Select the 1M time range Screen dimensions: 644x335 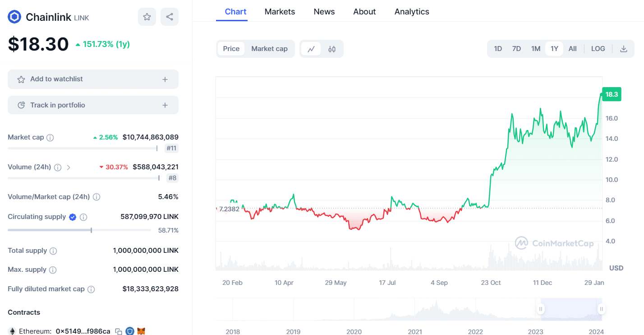pyautogui.click(x=535, y=48)
